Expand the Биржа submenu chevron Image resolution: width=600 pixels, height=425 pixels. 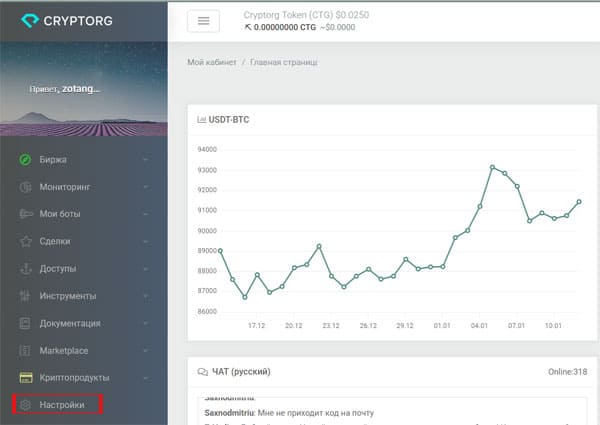pyautogui.click(x=146, y=159)
